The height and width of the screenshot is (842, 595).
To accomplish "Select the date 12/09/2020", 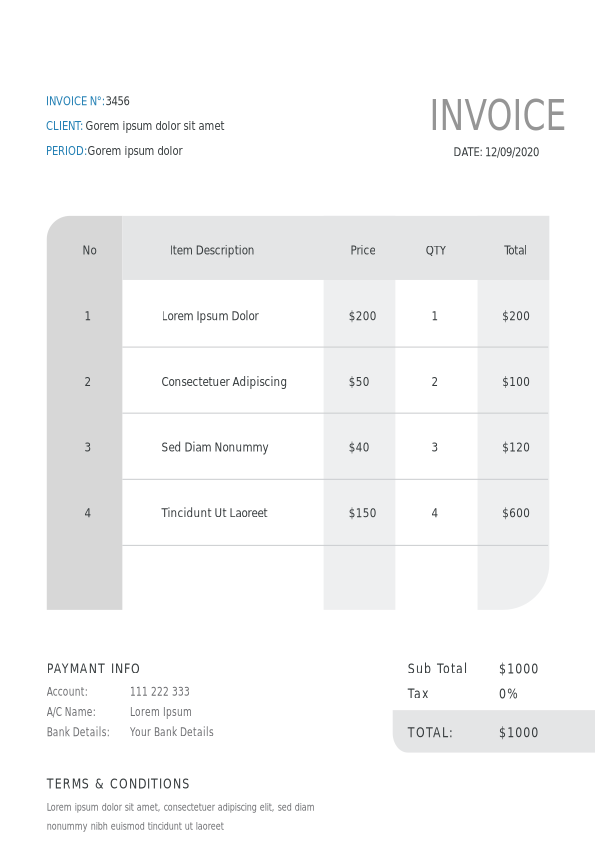I will (x=512, y=152).
